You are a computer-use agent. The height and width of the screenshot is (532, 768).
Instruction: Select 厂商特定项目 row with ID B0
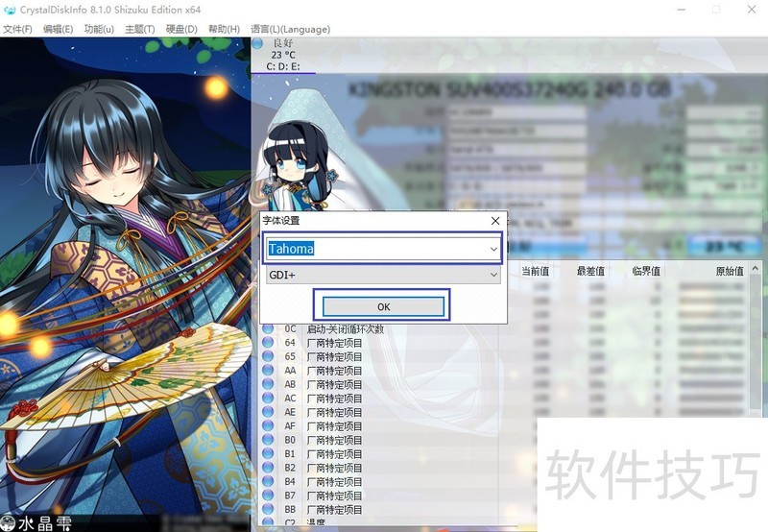pyautogui.click(x=334, y=441)
